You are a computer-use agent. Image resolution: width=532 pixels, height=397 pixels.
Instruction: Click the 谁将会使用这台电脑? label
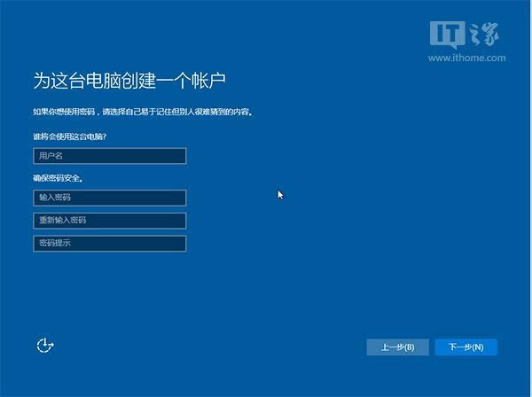click(x=76, y=136)
